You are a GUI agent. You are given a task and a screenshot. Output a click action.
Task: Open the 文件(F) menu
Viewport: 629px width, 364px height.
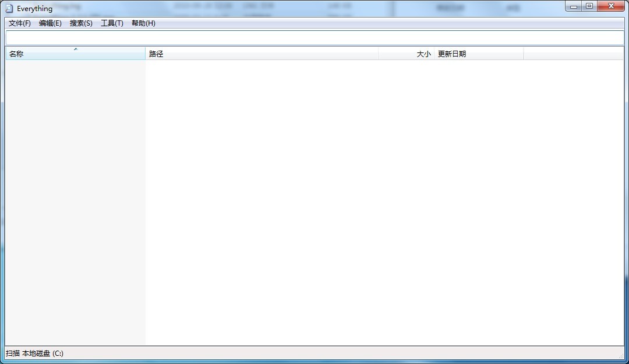pyautogui.click(x=20, y=23)
